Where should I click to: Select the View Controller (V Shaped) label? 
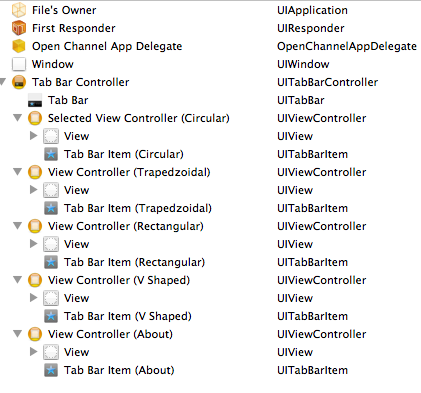click(x=119, y=280)
